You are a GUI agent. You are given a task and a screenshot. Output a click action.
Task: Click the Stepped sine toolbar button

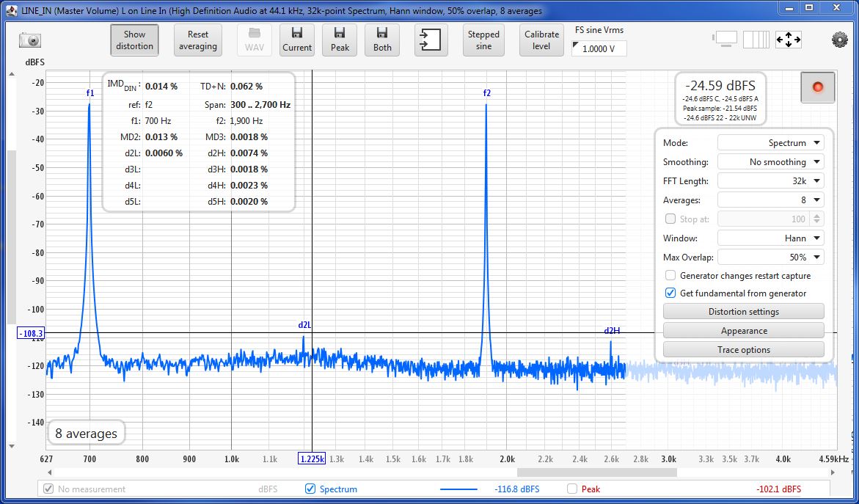pos(483,40)
